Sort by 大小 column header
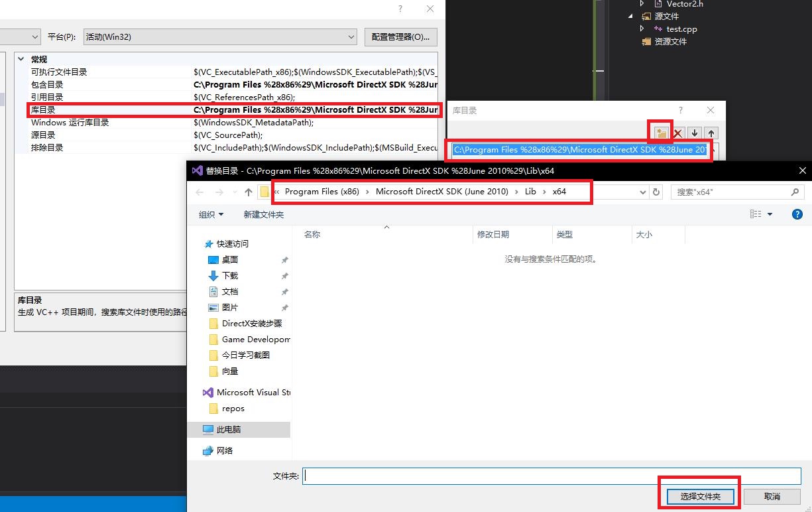The image size is (812, 512). 658,234
